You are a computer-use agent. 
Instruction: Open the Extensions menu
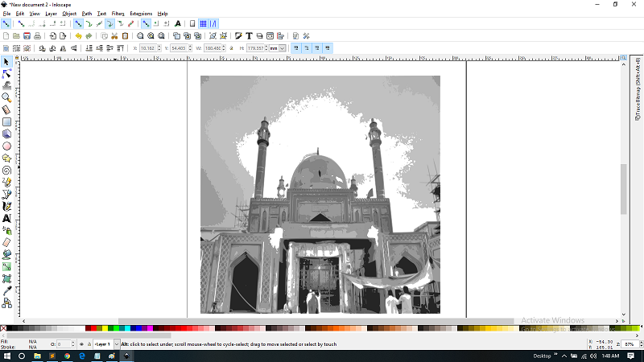[x=141, y=14]
